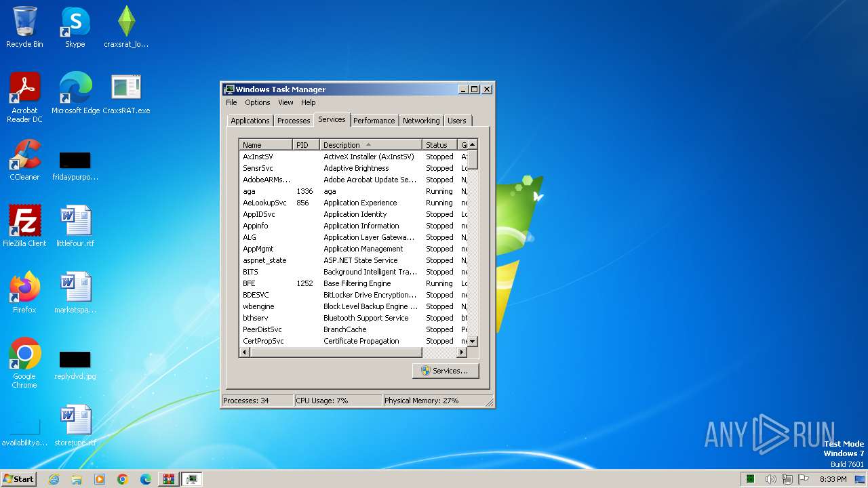Sort by the Status column header

pyautogui.click(x=439, y=145)
